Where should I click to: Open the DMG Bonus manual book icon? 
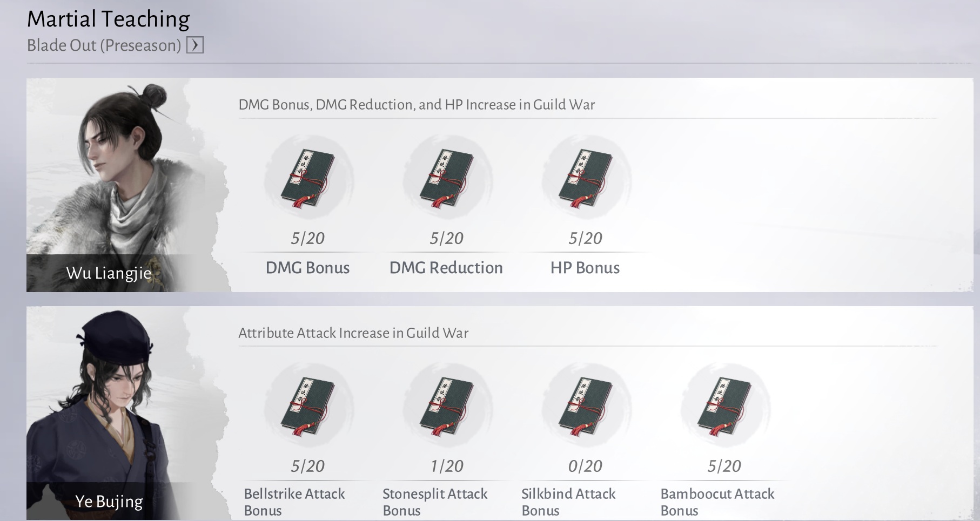tap(308, 179)
